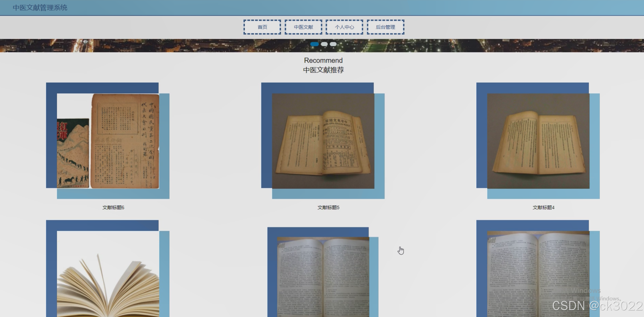Click the 文献标题5 open book thumbnail

click(x=323, y=141)
